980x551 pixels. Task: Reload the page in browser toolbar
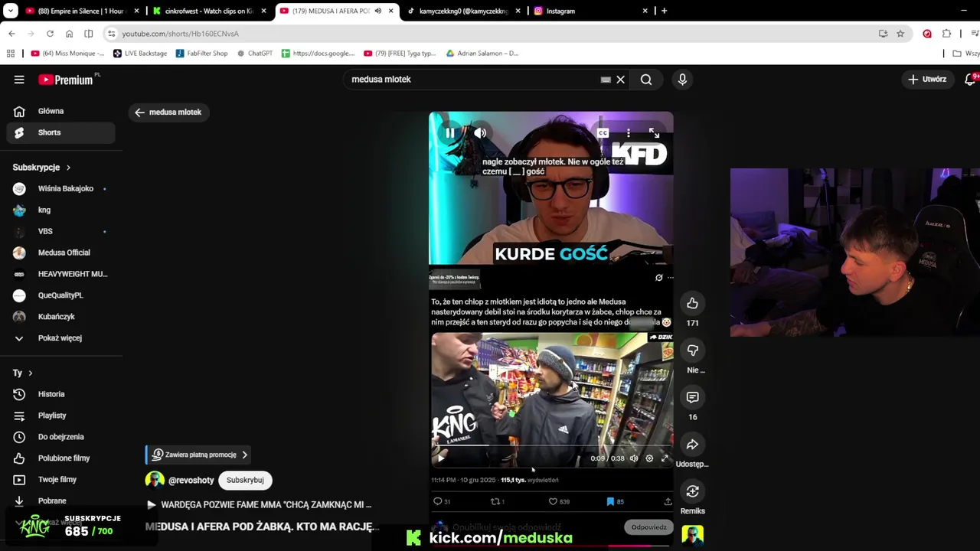(x=50, y=34)
